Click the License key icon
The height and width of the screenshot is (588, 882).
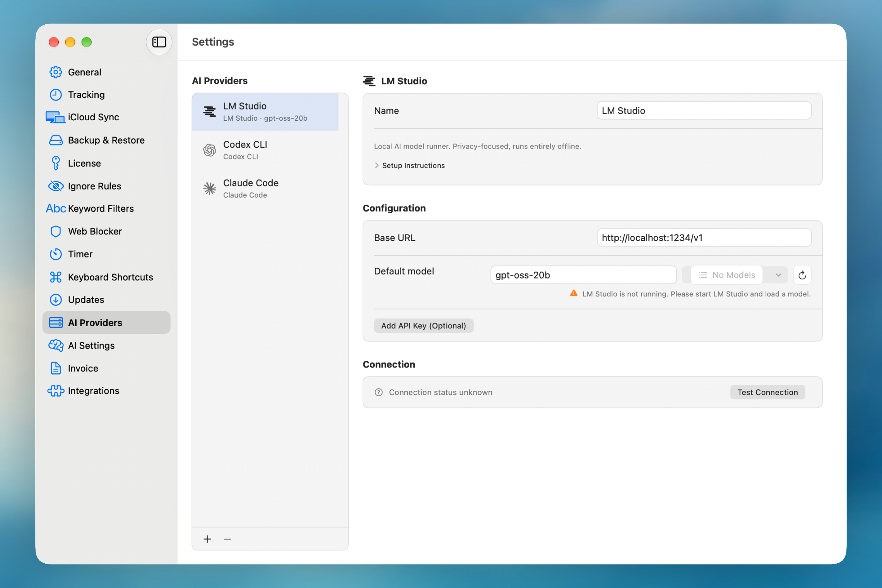[56, 163]
